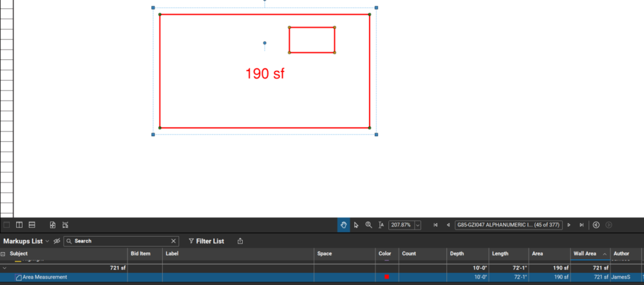The height and width of the screenshot is (285, 644).
Task: Collapse the 721 sf group chevron
Action: pyautogui.click(x=5, y=268)
